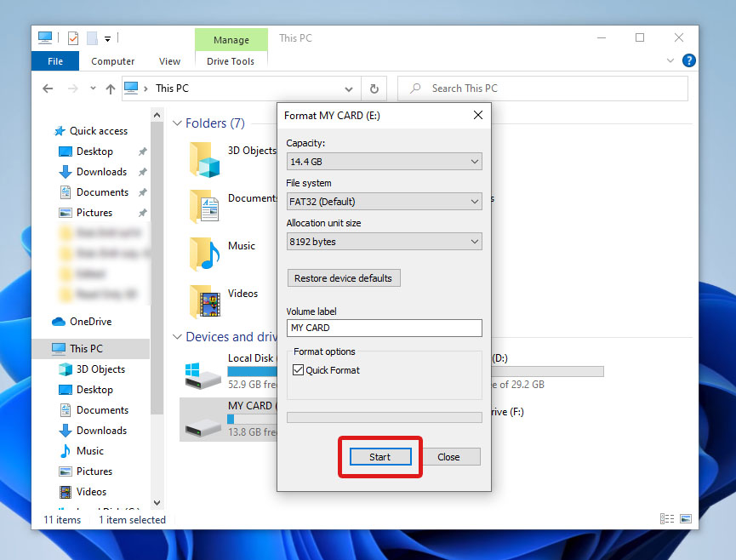Click the Up arrow navigation icon
Screen dimensions: 736x560
(110, 89)
